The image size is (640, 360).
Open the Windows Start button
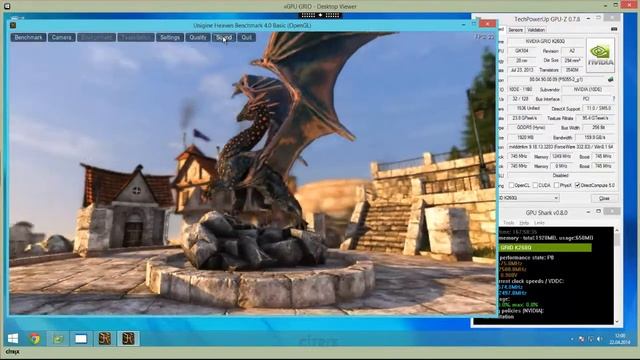click(13, 339)
